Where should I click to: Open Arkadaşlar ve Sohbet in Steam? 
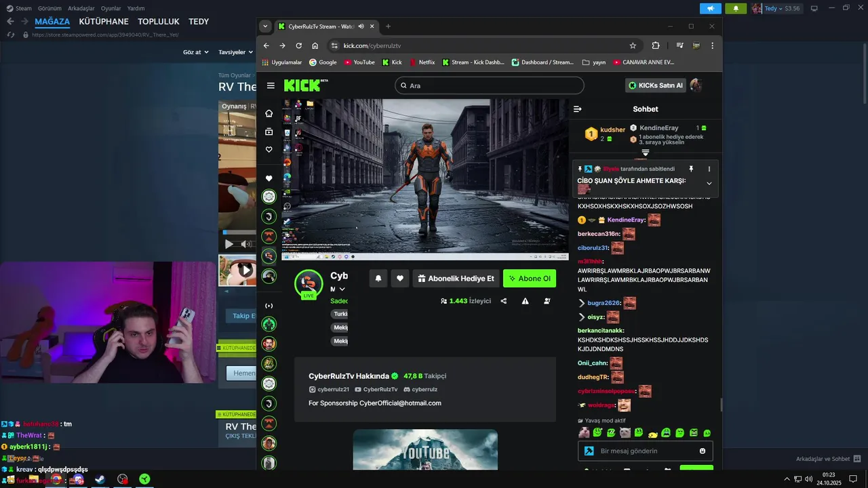(829, 459)
